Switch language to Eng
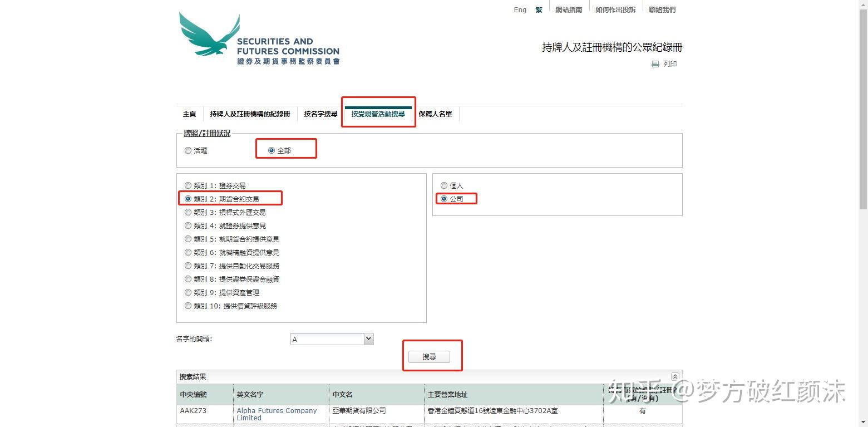The height and width of the screenshot is (427, 868). click(520, 10)
